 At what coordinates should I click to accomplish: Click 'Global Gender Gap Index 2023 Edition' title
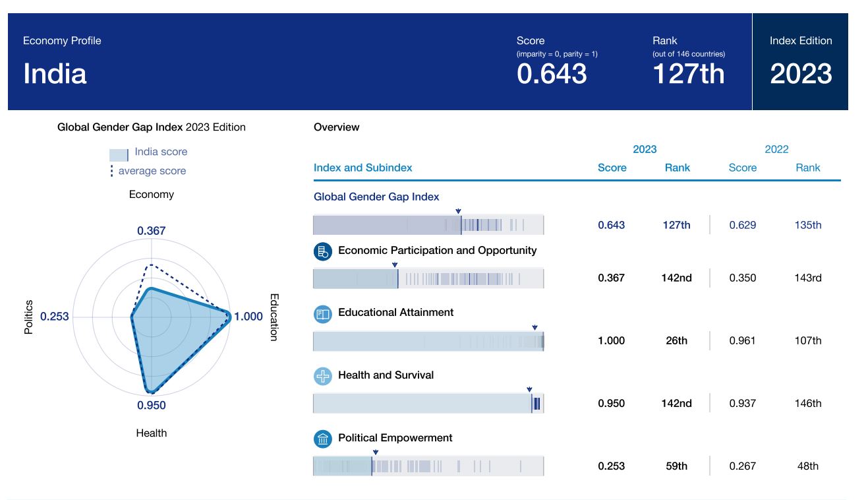[152, 127]
